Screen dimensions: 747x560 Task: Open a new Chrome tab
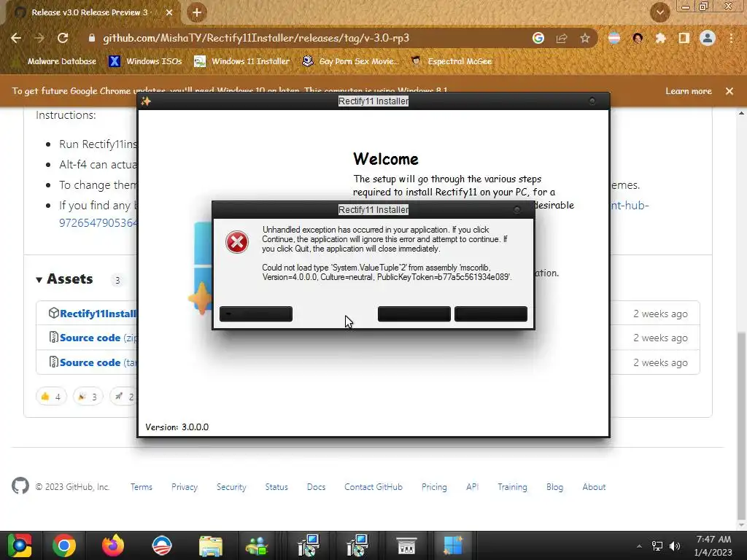[197, 12]
